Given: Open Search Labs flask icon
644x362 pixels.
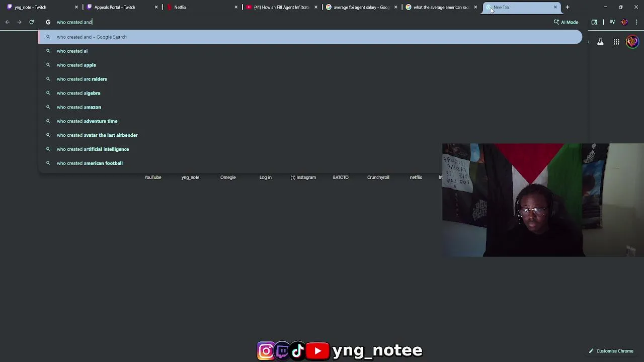Looking at the screenshot, I should pos(600,42).
